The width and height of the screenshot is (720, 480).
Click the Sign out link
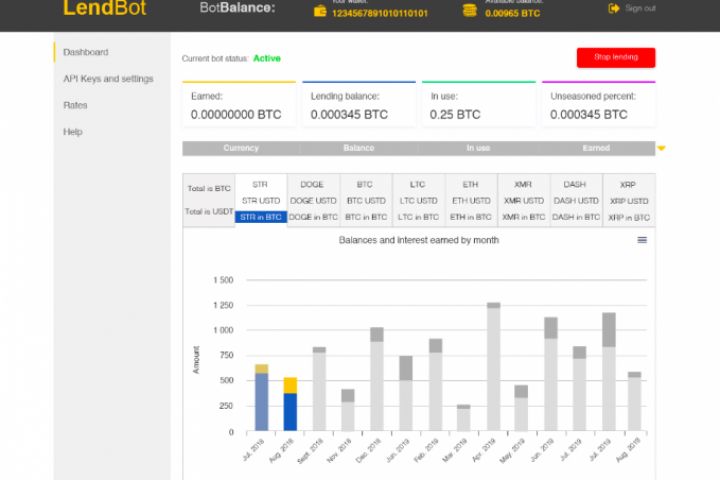[640, 8]
